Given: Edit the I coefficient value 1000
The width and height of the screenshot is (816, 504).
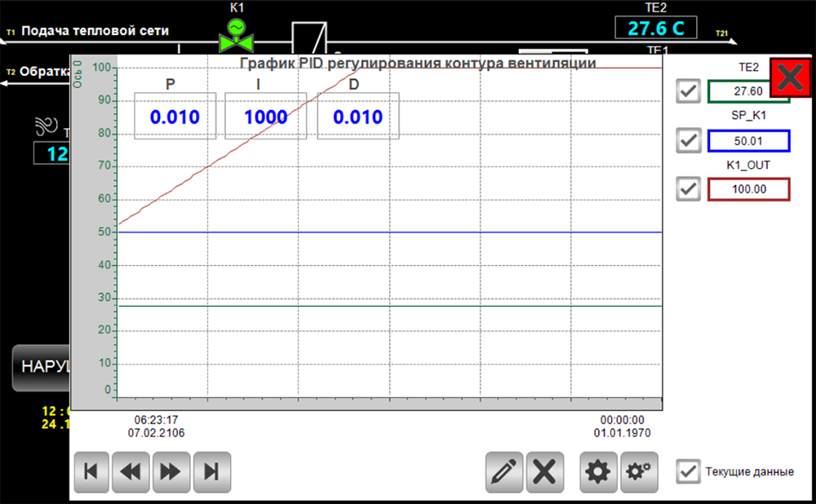Looking at the screenshot, I should coord(266,117).
